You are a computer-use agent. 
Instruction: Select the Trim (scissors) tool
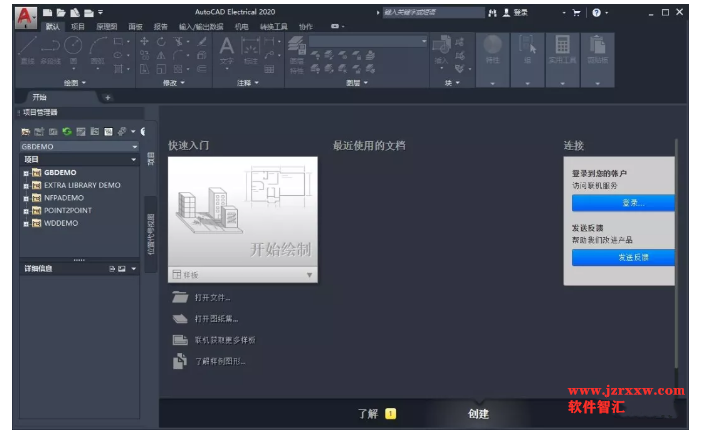coord(178,41)
